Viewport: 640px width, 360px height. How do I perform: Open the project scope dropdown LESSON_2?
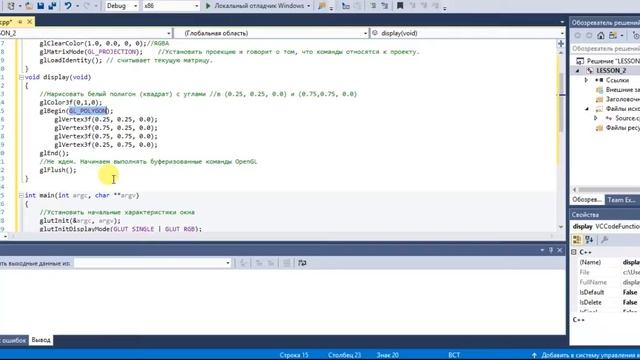[86, 33]
